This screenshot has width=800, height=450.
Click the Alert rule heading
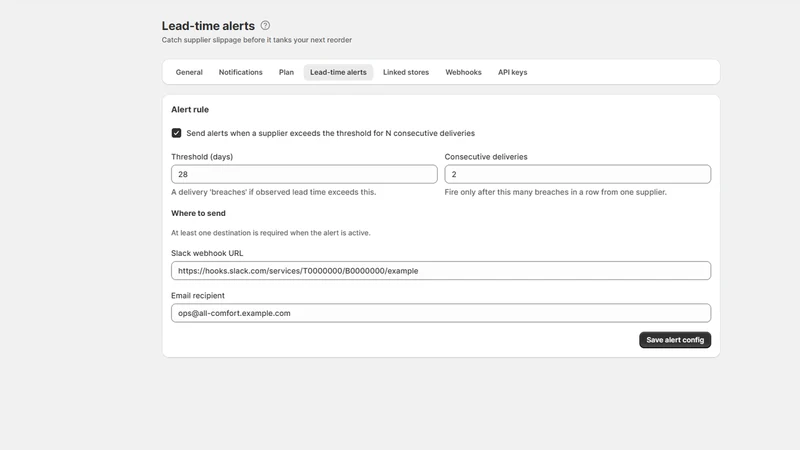[x=190, y=109]
